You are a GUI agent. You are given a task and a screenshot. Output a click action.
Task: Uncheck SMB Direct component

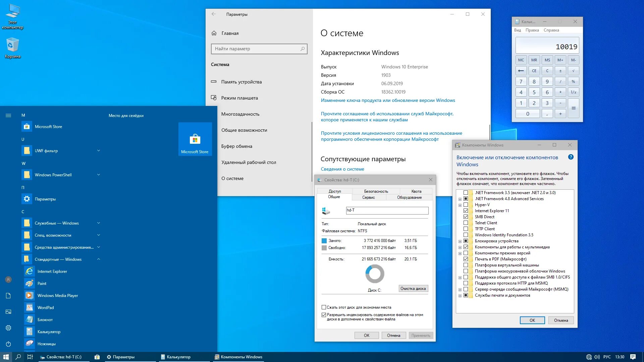466,217
